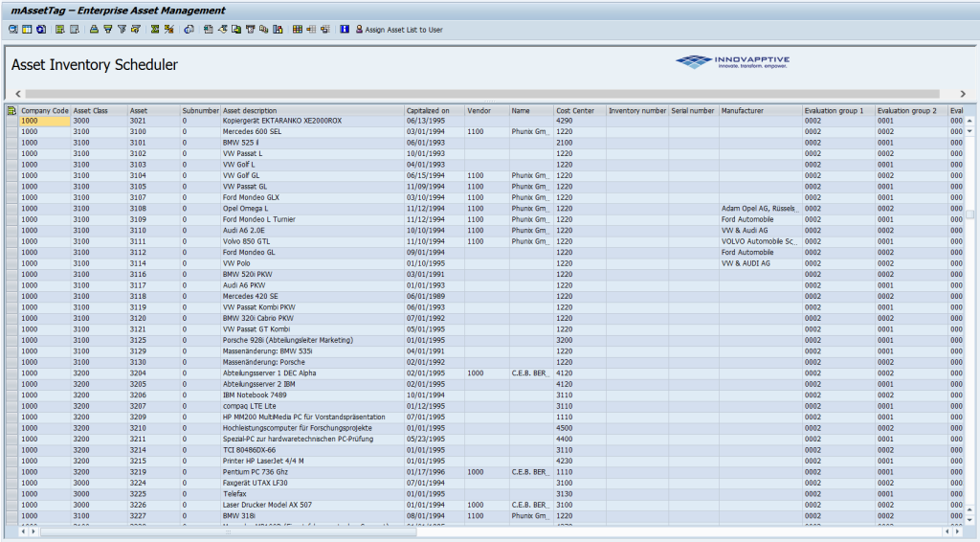Screen dimensions: 980x542
Task: Click the 'VOLVO Automobile Sc' manufacturer cell
Action: pos(760,241)
